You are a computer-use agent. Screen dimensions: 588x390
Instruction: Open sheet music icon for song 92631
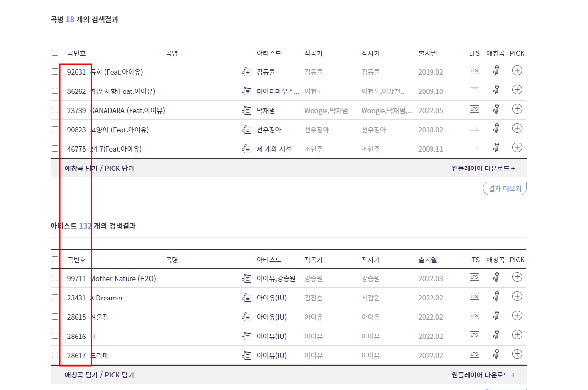(247, 72)
